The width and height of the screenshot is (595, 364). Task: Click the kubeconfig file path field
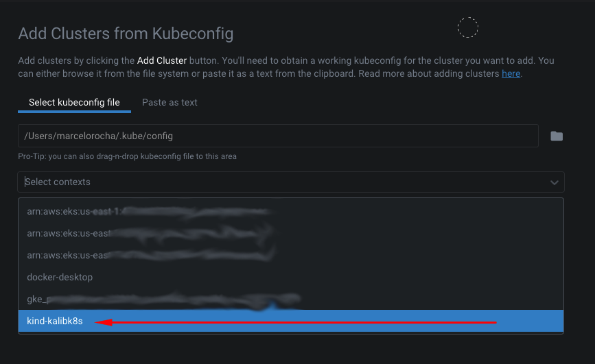coord(278,136)
